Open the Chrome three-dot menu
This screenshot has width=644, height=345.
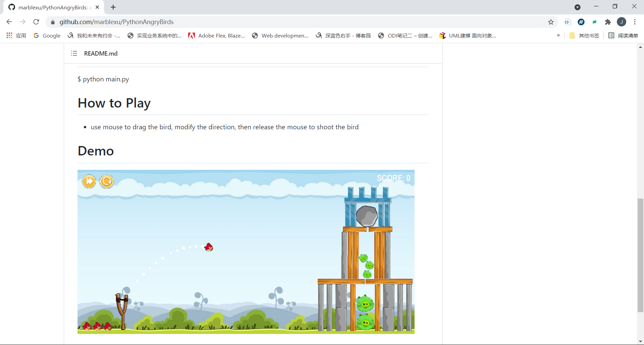coord(635,22)
